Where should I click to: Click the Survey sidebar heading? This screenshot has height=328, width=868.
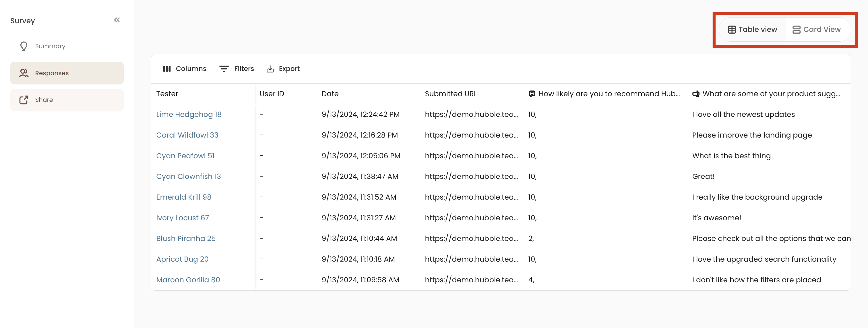click(23, 21)
